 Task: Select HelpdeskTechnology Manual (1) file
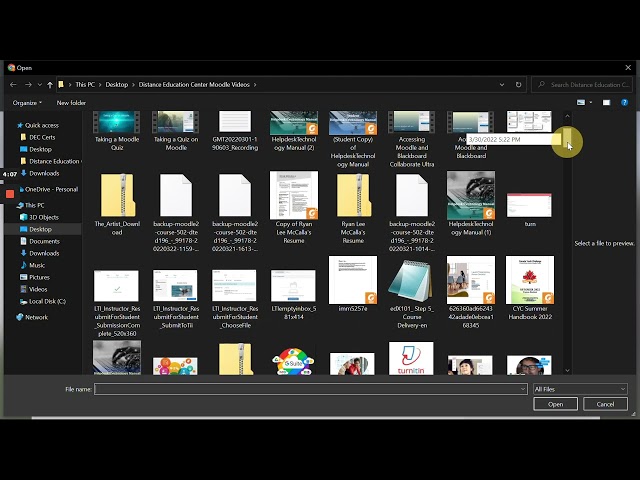[471, 204]
